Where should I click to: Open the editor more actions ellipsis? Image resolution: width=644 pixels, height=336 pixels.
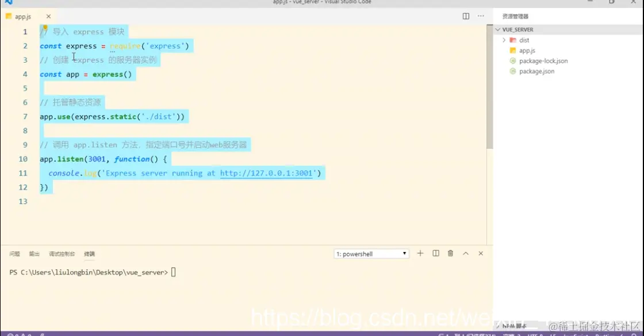click(x=481, y=16)
